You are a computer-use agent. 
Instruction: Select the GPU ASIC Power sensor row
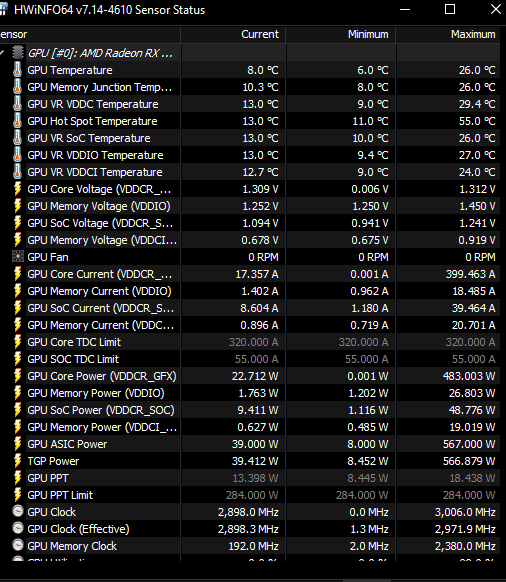pyautogui.click(x=250, y=444)
